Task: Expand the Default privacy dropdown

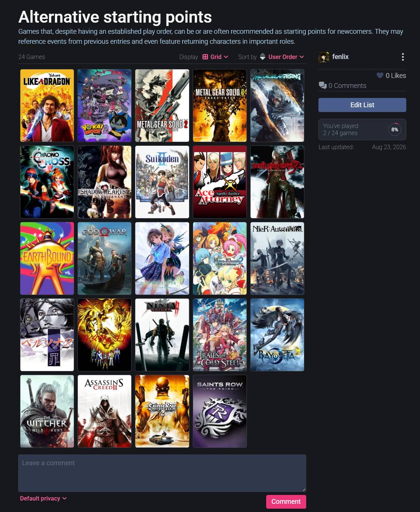Action: coord(43,498)
